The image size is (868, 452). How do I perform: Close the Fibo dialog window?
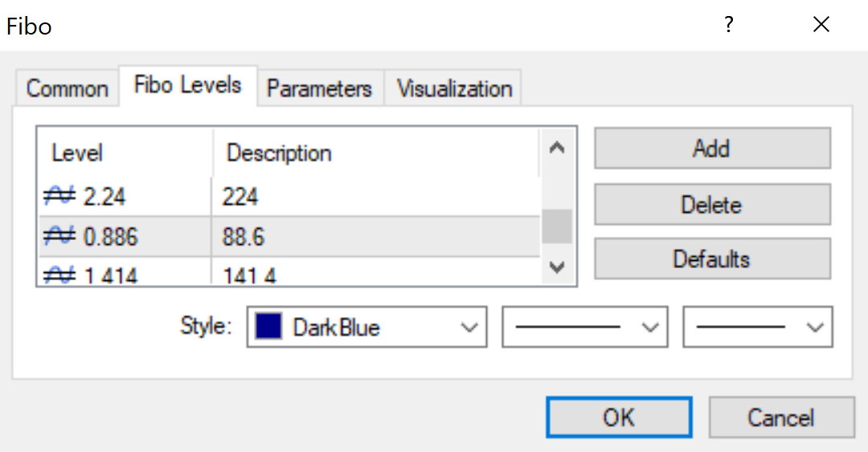821,24
